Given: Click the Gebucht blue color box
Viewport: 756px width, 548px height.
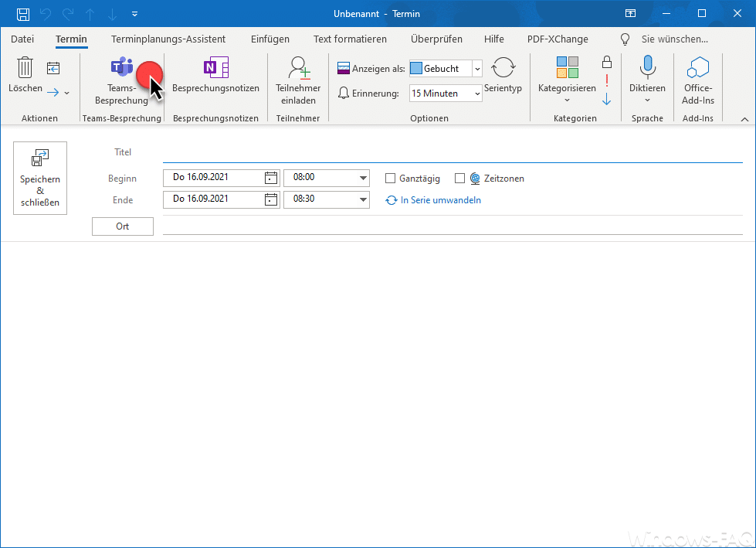Looking at the screenshot, I should (416, 69).
